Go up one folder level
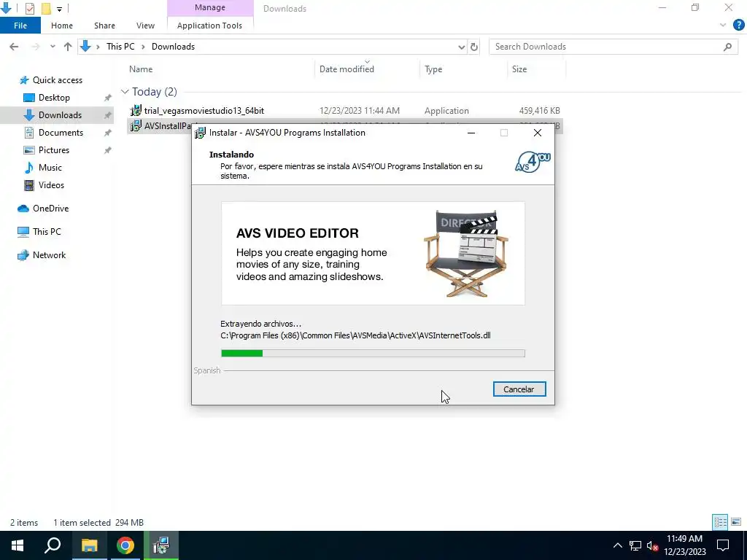Screen dimensions: 747x560 click(x=68, y=47)
